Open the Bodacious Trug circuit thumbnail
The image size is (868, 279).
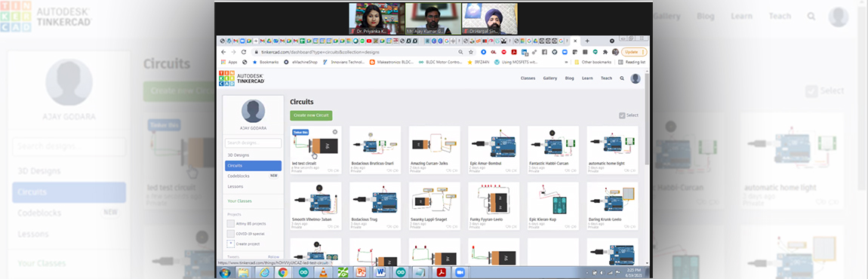[x=375, y=199]
